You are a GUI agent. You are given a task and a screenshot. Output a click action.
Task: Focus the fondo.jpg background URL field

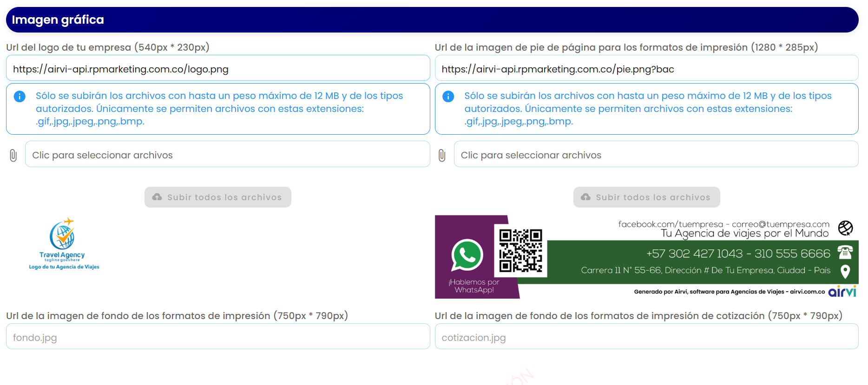[x=218, y=337]
